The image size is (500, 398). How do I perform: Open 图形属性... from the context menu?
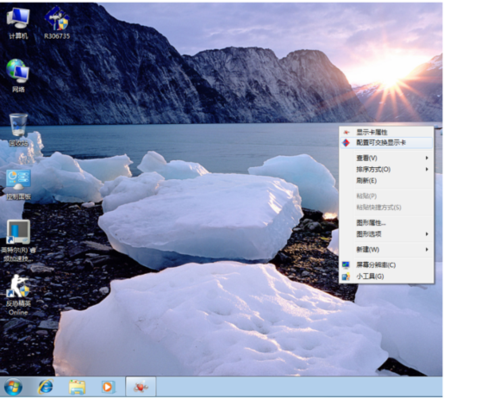[x=386, y=223]
